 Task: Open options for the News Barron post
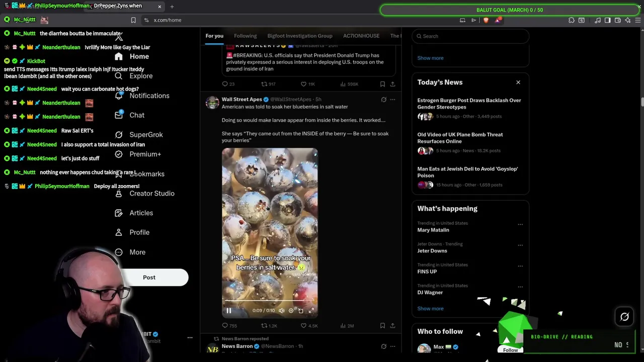(392, 346)
